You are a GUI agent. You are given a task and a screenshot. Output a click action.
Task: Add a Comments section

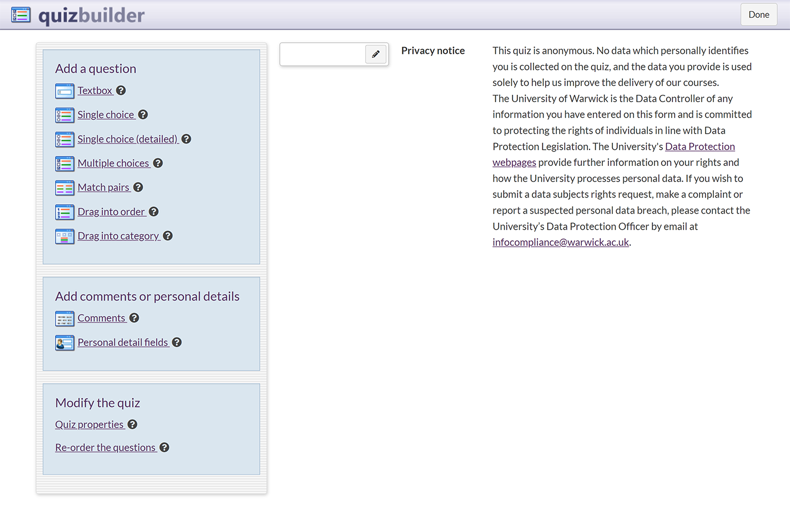[101, 318]
